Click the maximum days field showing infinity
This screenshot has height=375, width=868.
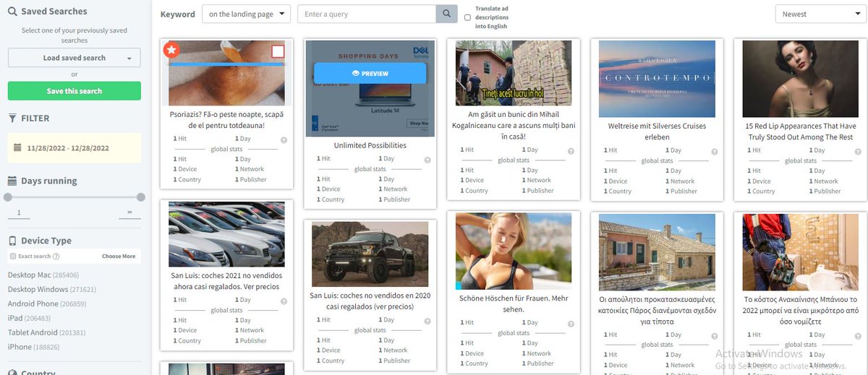[129, 212]
